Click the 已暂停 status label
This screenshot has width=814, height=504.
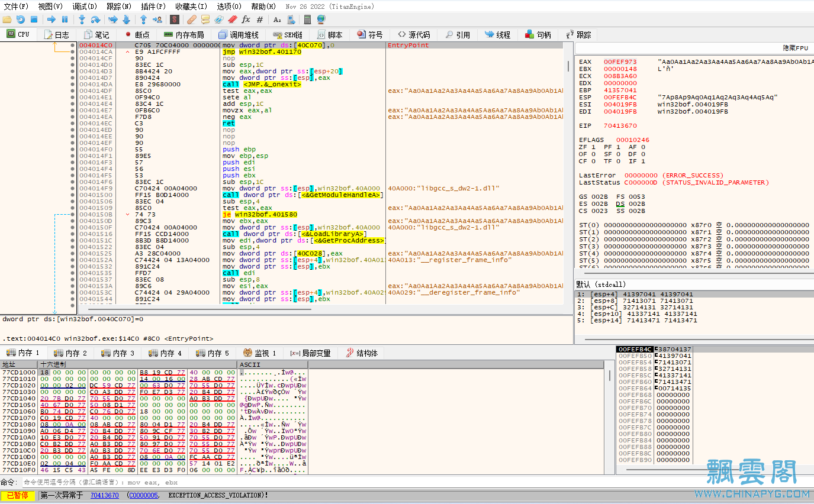point(18,495)
